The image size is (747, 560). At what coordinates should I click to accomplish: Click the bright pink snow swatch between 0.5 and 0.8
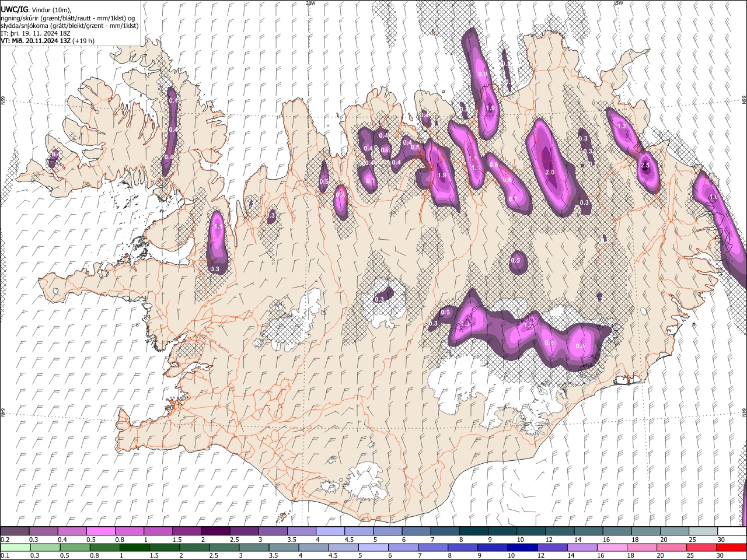click(x=100, y=531)
